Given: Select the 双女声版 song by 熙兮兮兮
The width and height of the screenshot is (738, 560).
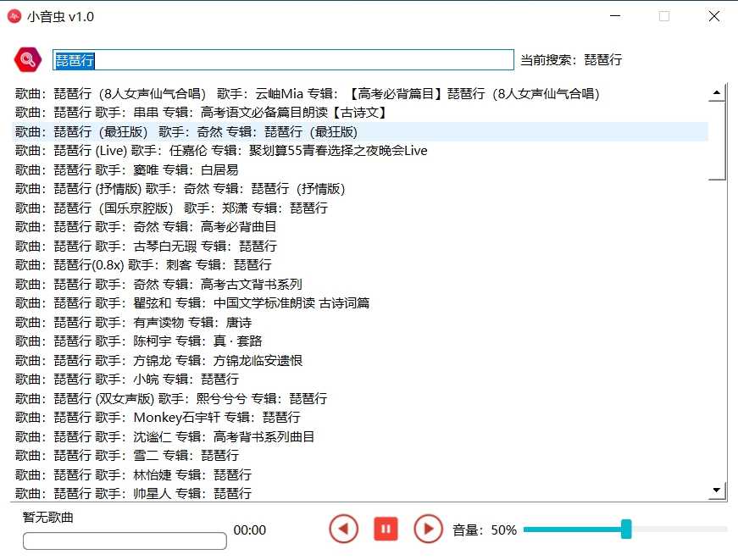Looking at the screenshot, I should tap(360, 398).
